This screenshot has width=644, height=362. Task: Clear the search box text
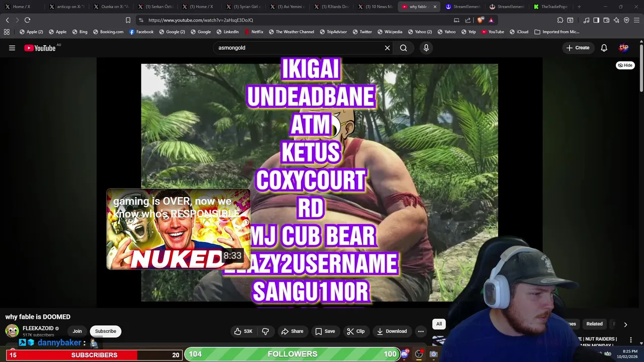pyautogui.click(x=387, y=48)
